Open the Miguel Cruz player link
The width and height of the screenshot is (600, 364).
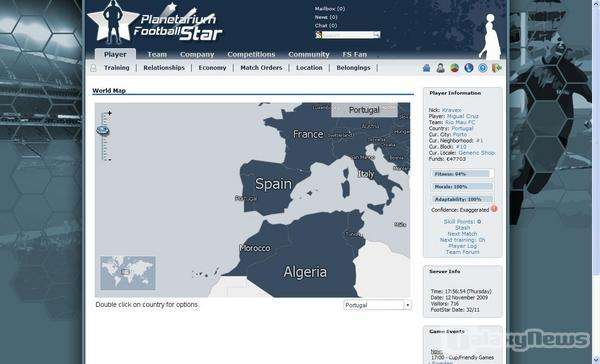(463, 116)
